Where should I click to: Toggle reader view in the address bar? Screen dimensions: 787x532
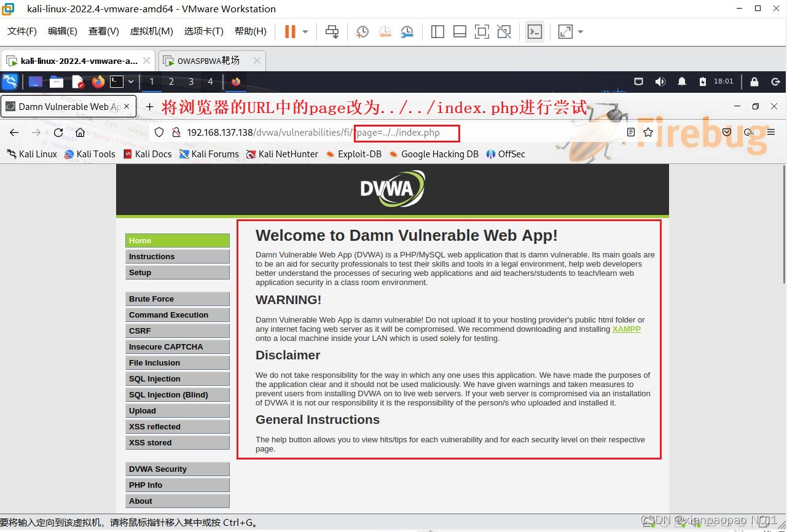point(631,133)
